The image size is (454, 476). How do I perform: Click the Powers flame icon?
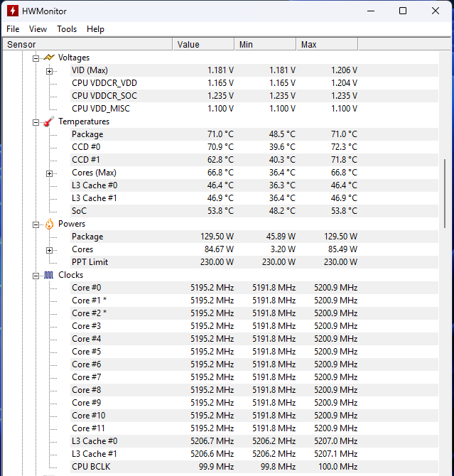(x=49, y=224)
